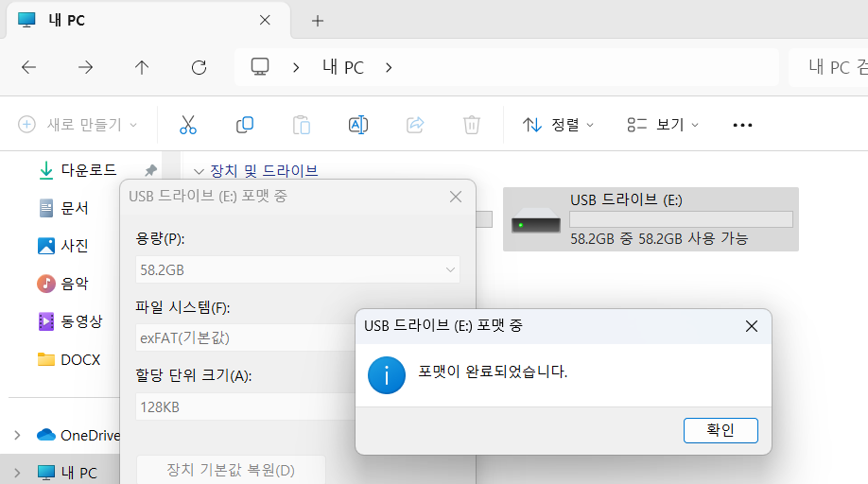Click the Share icon in toolbar

coord(415,125)
